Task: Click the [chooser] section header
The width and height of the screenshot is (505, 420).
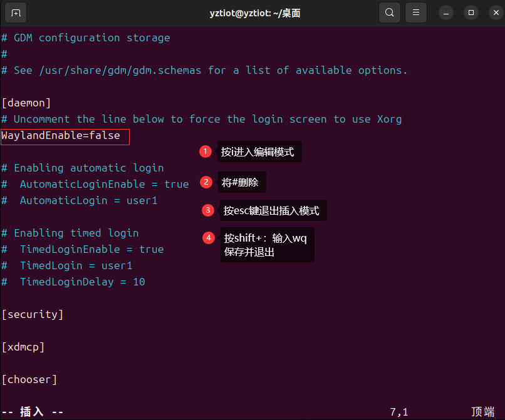Action: (x=29, y=379)
